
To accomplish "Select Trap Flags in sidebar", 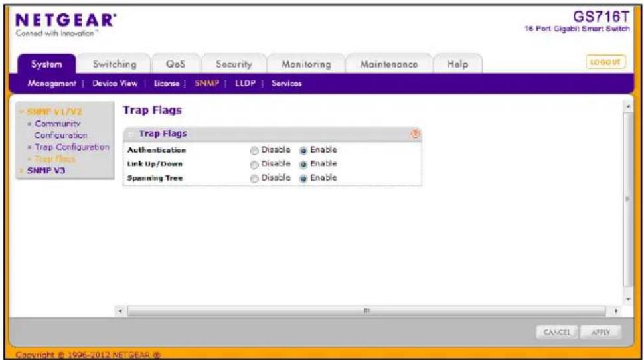I will click(x=55, y=159).
